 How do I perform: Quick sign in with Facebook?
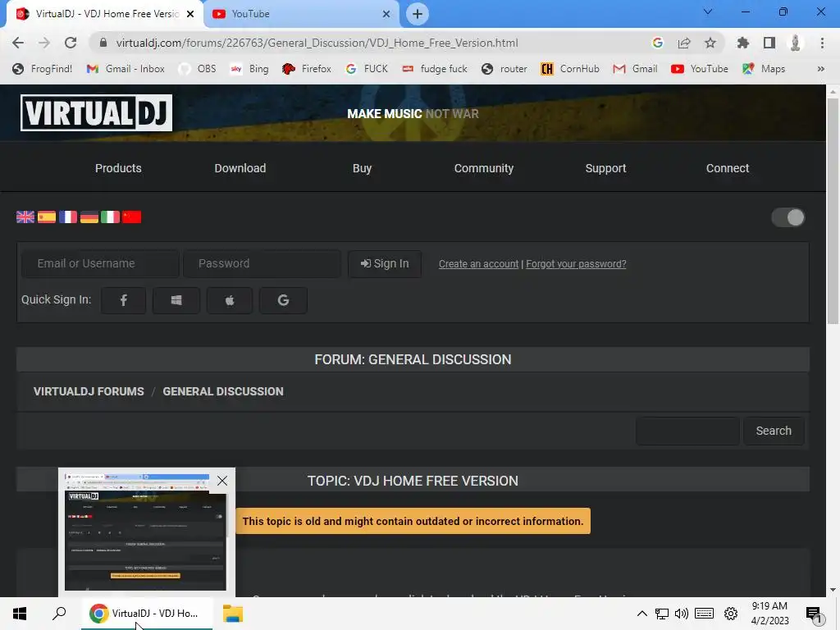123,300
